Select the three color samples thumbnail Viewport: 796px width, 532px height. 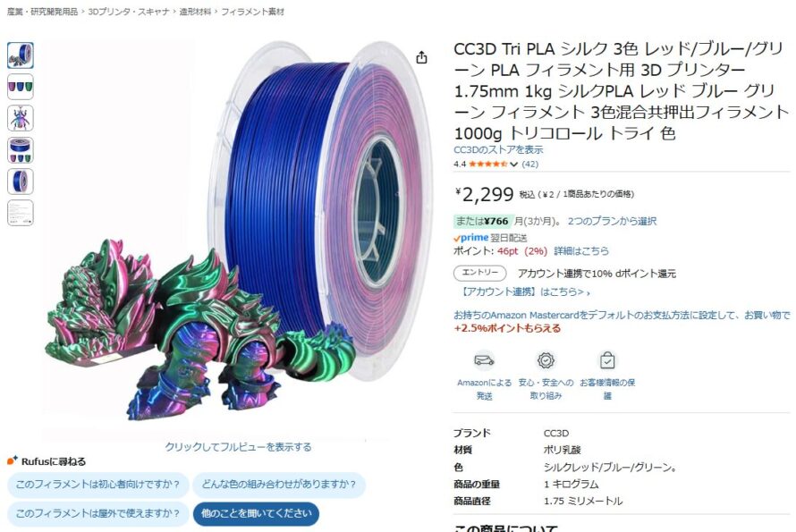pyautogui.click(x=21, y=87)
